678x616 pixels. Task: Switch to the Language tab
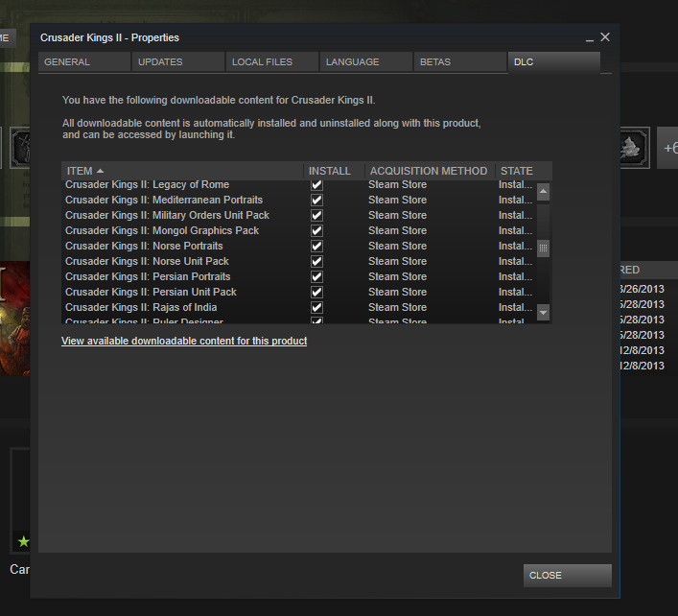pyautogui.click(x=365, y=62)
